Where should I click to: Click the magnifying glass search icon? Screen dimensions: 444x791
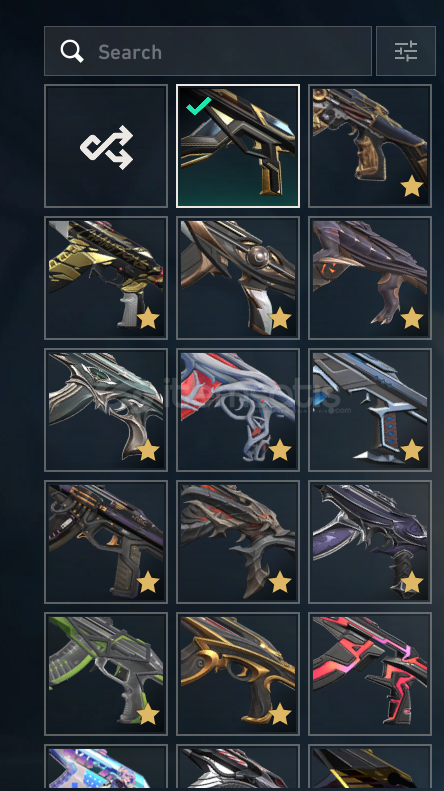pyautogui.click(x=72, y=51)
